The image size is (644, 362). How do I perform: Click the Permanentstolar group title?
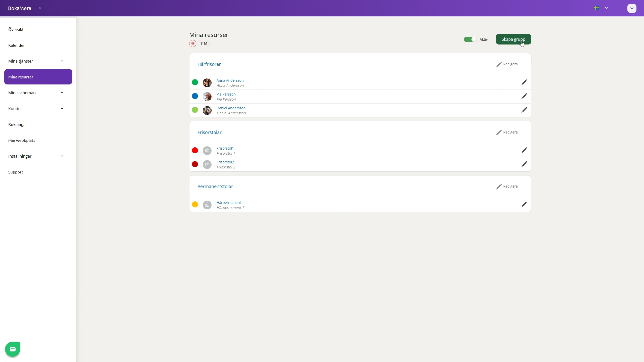[215, 186]
